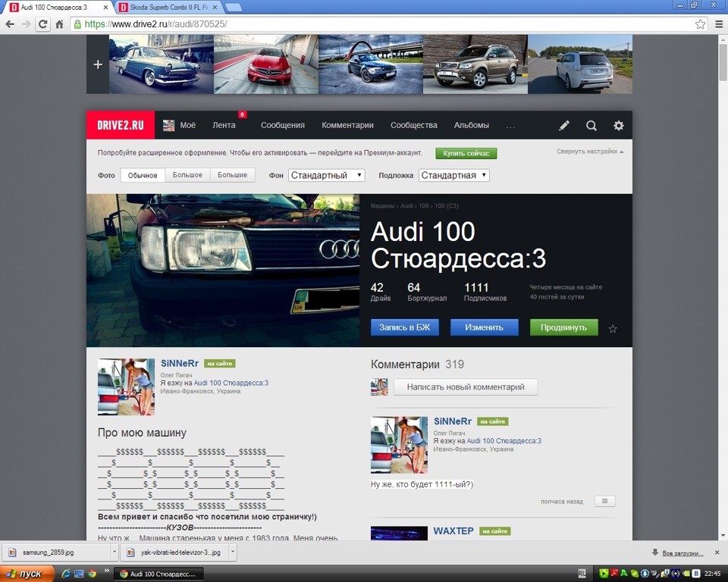Open Сообщества section
Image resolution: width=728 pixels, height=582 pixels.
click(x=414, y=125)
